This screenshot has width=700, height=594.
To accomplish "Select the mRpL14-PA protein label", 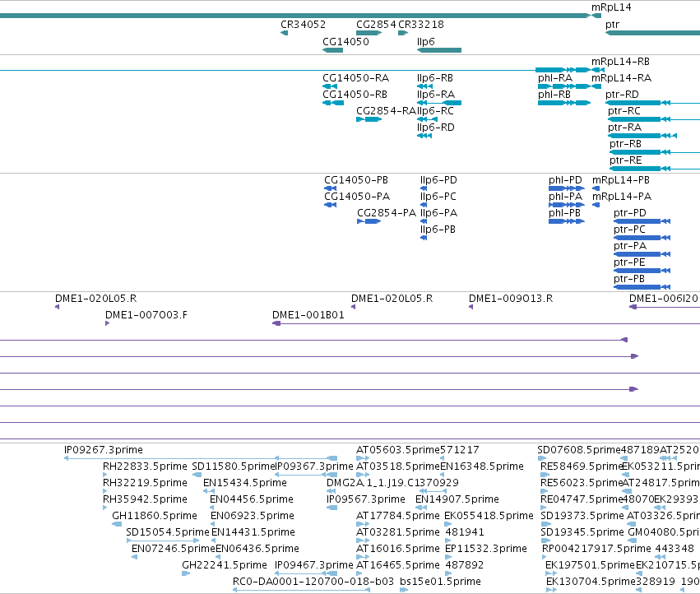I will click(x=622, y=197).
